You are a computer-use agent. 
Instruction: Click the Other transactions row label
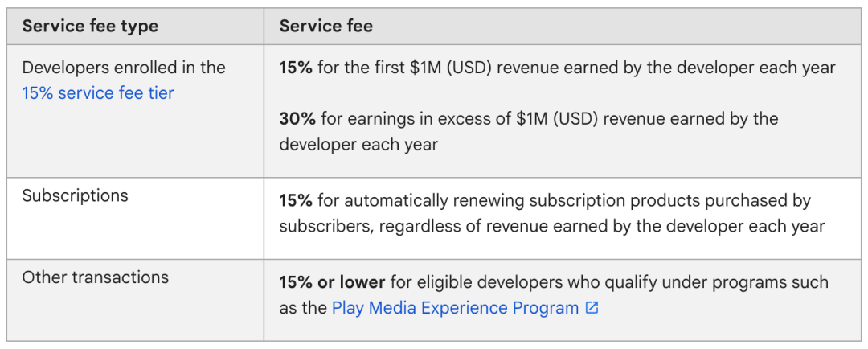pos(95,277)
